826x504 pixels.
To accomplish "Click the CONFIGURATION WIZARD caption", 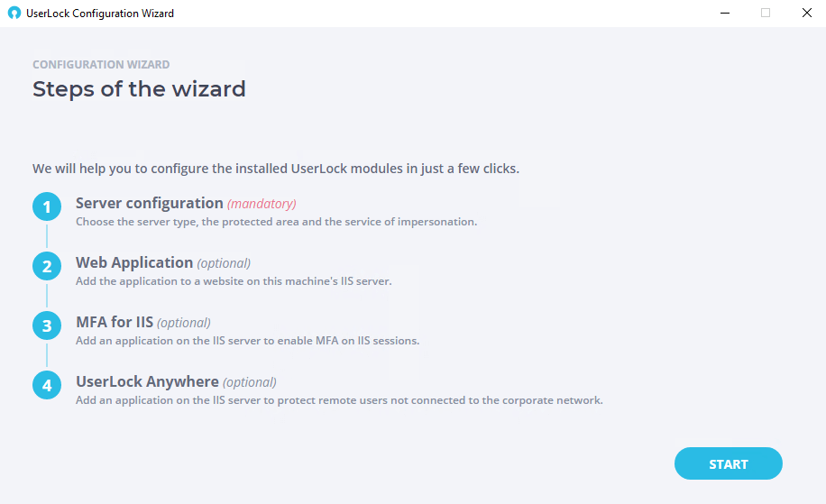I will click(x=101, y=64).
